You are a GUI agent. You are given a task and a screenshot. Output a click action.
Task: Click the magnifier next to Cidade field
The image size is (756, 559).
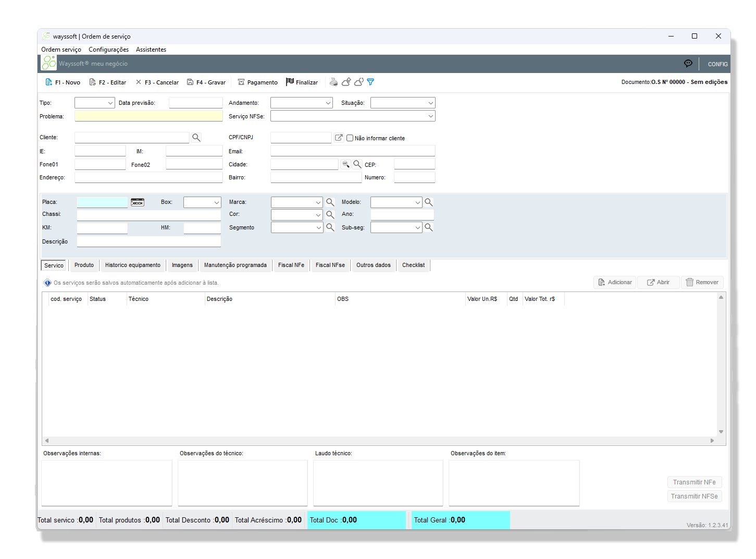(357, 164)
